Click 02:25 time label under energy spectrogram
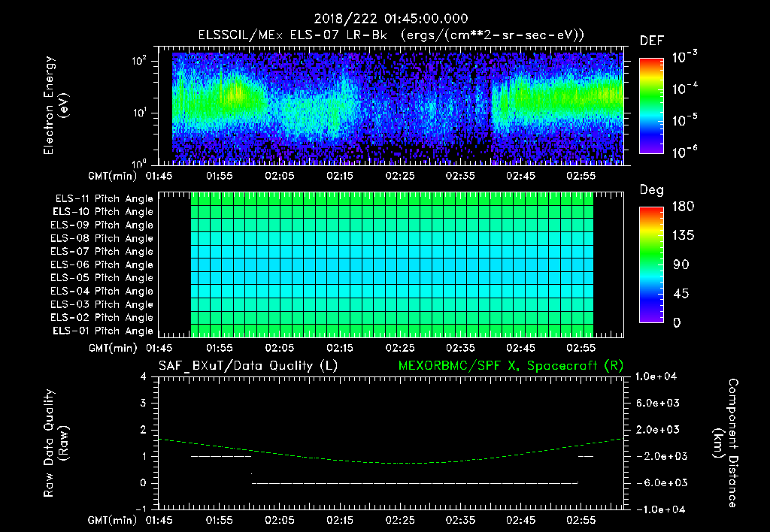 400,176
